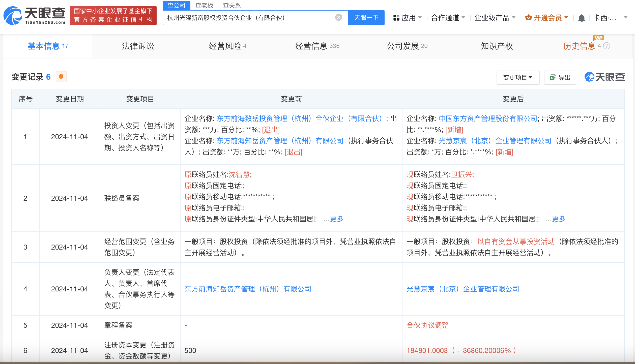The image size is (635, 364).
Task: Open 光慧京宸 link in row 4
Action: pos(463,289)
